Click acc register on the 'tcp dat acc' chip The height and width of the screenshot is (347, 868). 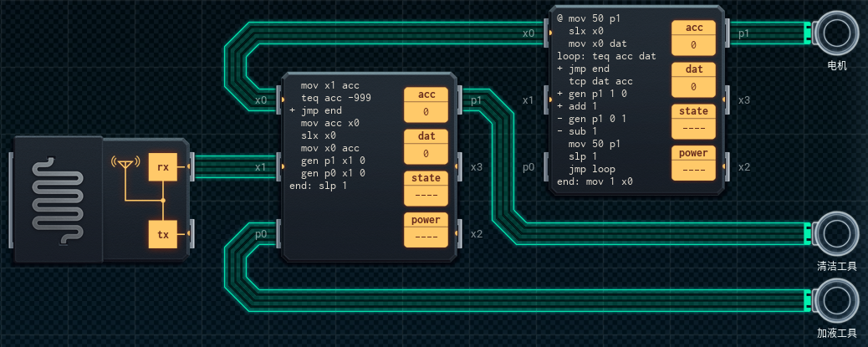coord(694,37)
